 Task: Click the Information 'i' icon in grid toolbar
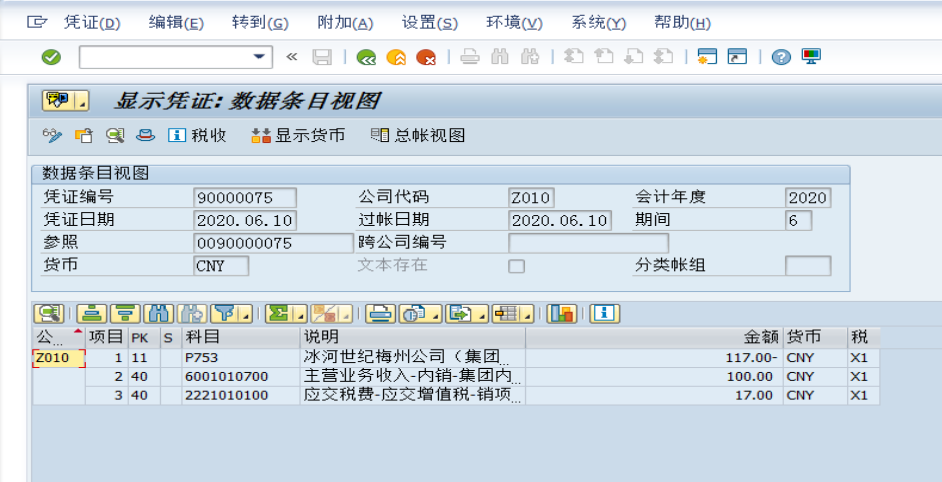tap(605, 314)
